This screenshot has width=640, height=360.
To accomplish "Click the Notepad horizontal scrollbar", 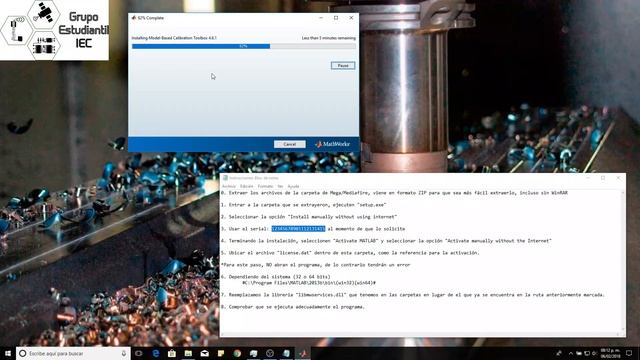I will point(420,334).
